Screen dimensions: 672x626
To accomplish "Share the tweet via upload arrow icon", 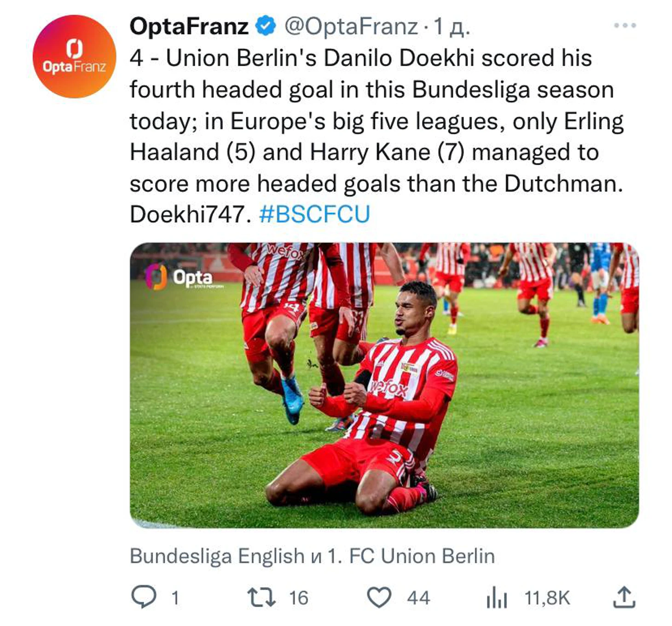I will tap(624, 597).
